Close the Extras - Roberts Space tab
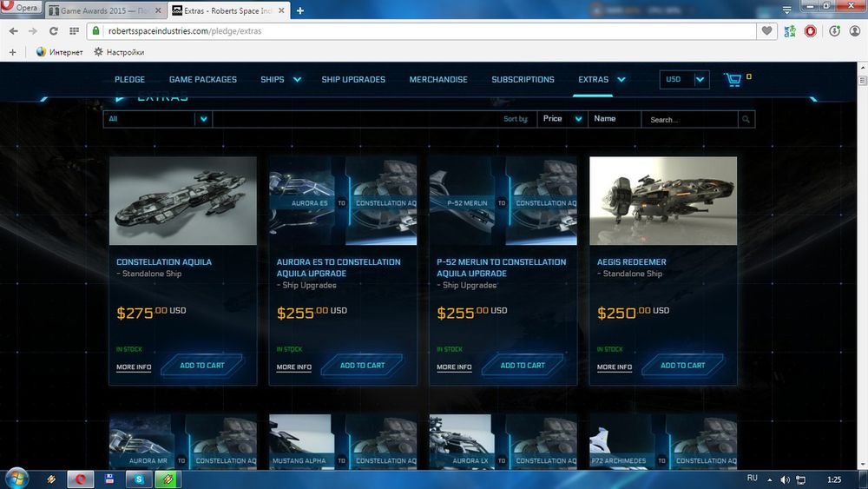The height and width of the screenshot is (489, 868). [x=281, y=10]
